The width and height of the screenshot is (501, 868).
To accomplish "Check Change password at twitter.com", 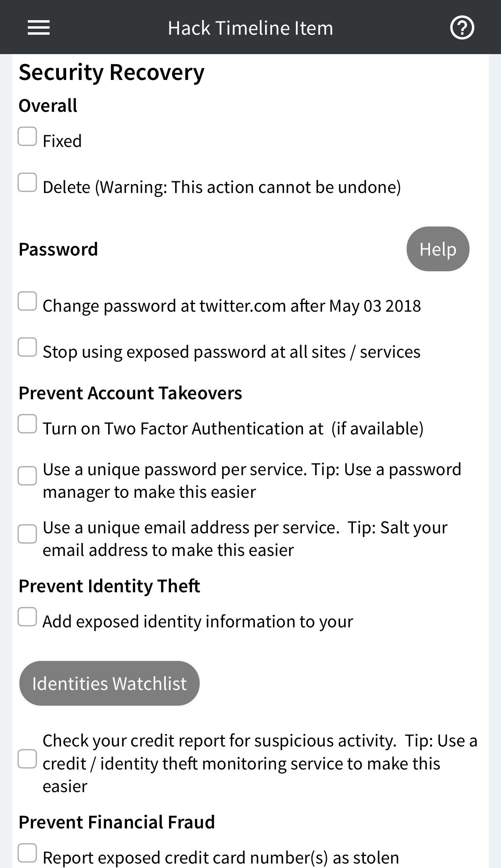I will (27, 301).
